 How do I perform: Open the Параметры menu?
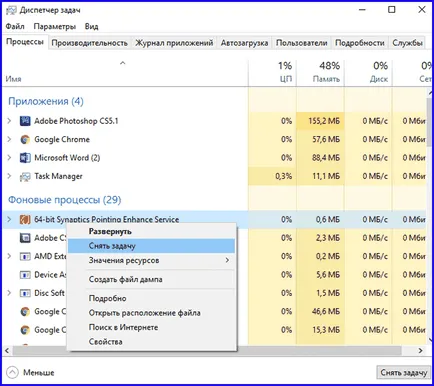point(55,26)
